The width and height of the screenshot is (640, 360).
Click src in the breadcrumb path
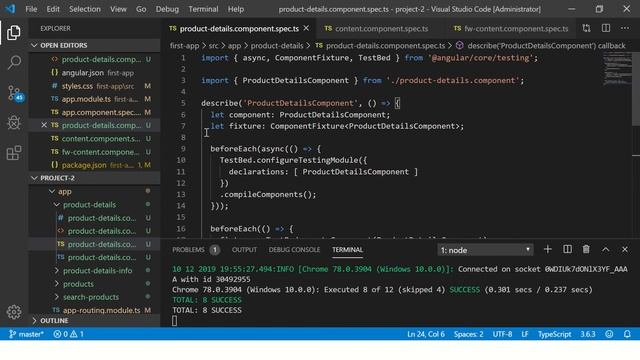tap(213, 46)
